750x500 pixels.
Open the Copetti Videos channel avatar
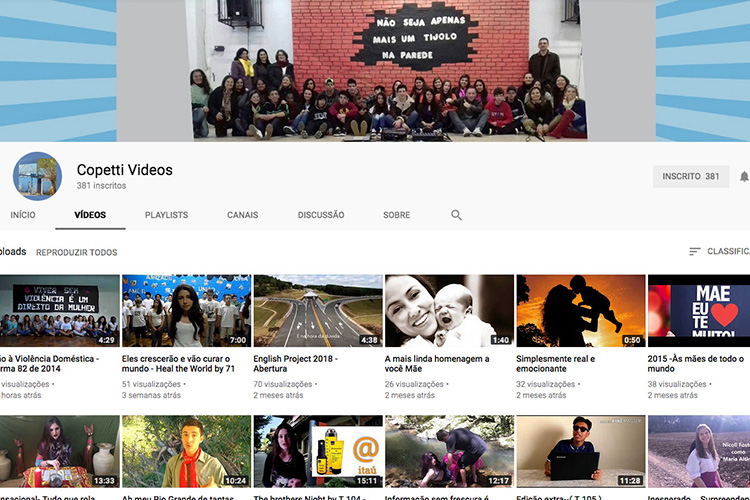[x=37, y=177]
